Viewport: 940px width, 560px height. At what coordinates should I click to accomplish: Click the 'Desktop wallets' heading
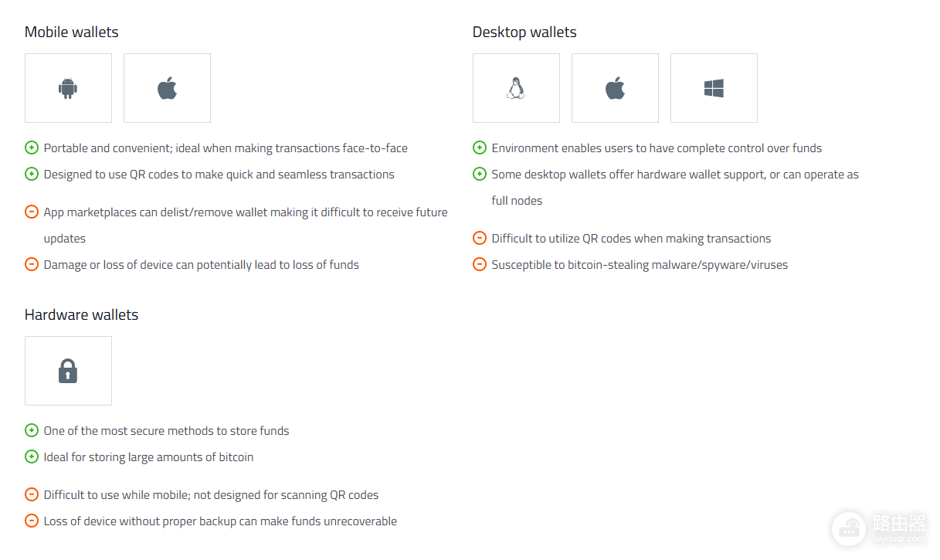(524, 32)
